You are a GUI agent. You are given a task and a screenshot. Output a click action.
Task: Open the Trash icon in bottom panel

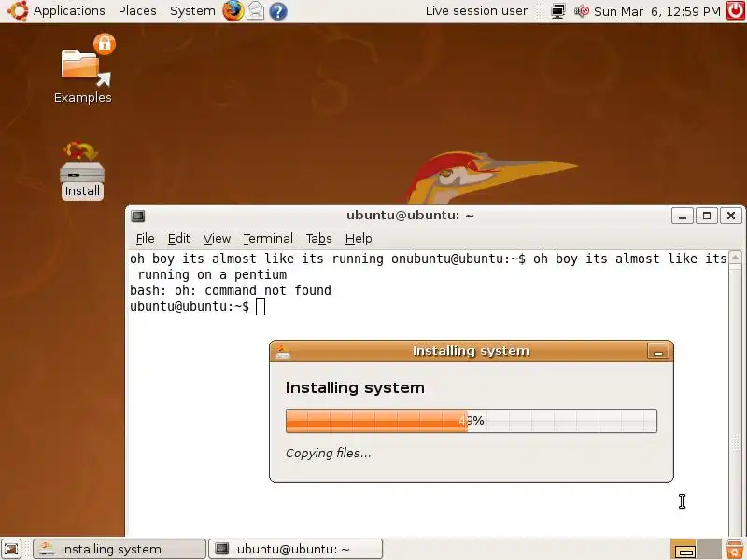coord(735,549)
